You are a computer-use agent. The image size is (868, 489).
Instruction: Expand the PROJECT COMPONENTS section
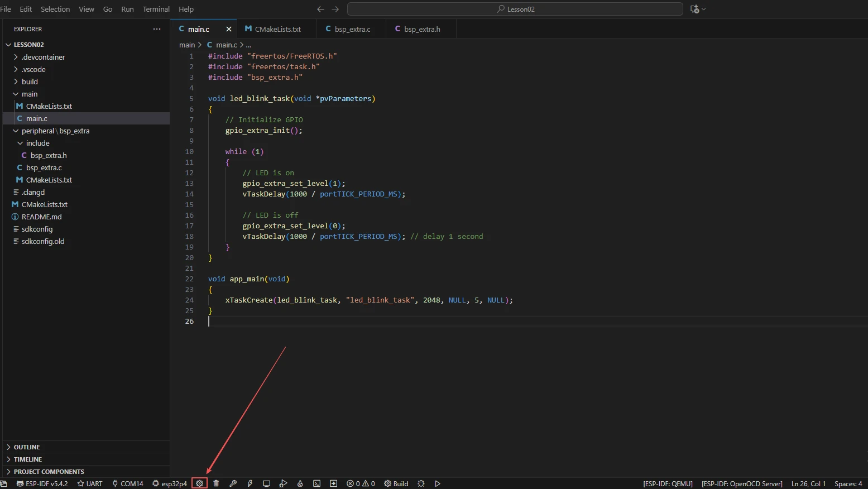coord(49,472)
